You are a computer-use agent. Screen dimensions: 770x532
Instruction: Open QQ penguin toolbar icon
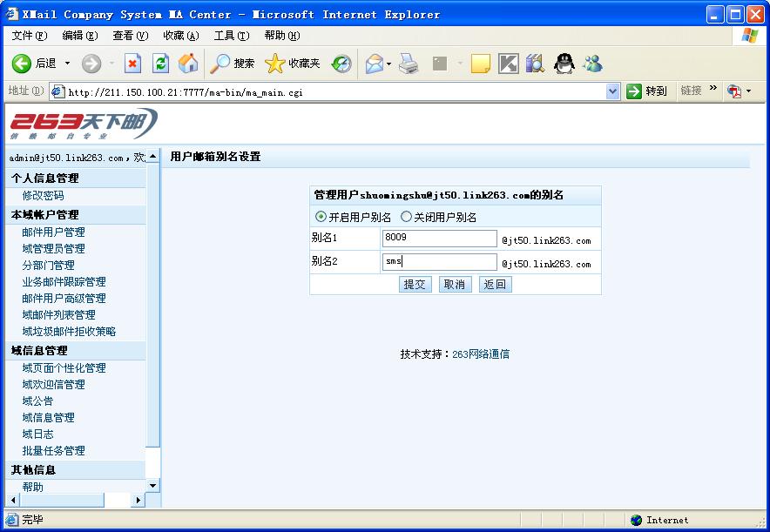tap(564, 64)
